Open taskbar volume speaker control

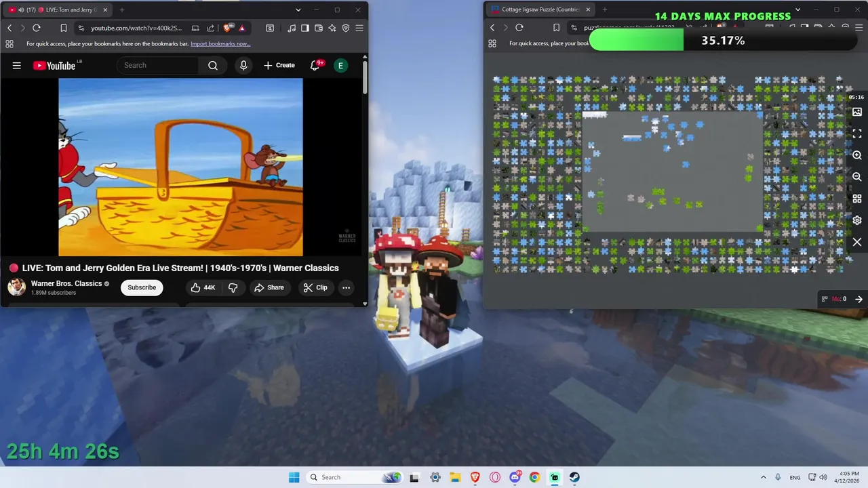point(823,477)
